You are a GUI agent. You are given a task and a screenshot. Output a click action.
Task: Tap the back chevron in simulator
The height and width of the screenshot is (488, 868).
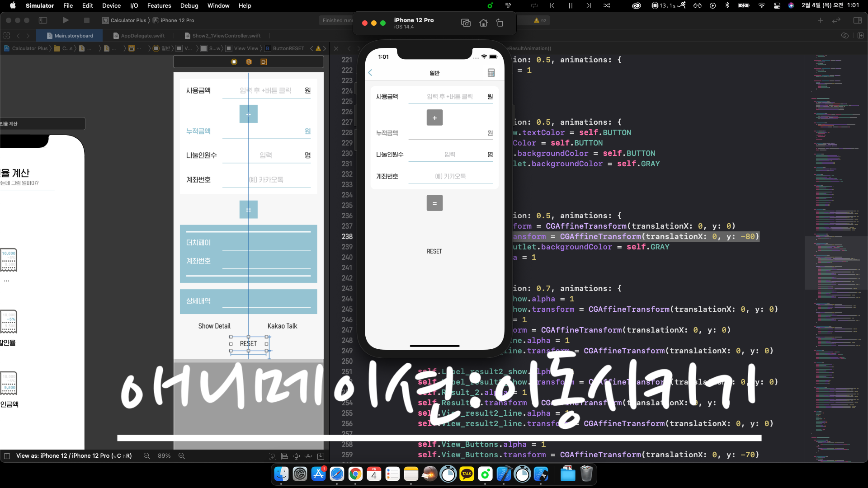pyautogui.click(x=370, y=73)
